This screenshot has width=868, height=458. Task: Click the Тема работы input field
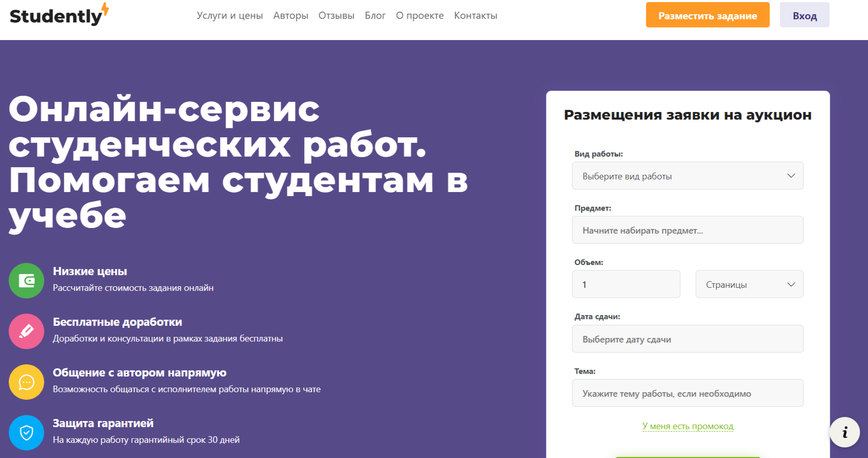687,393
